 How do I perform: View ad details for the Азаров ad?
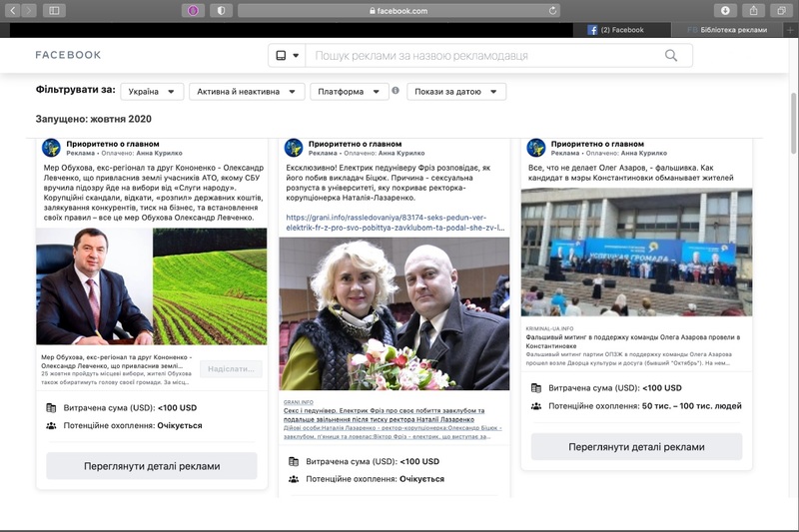[636, 447]
